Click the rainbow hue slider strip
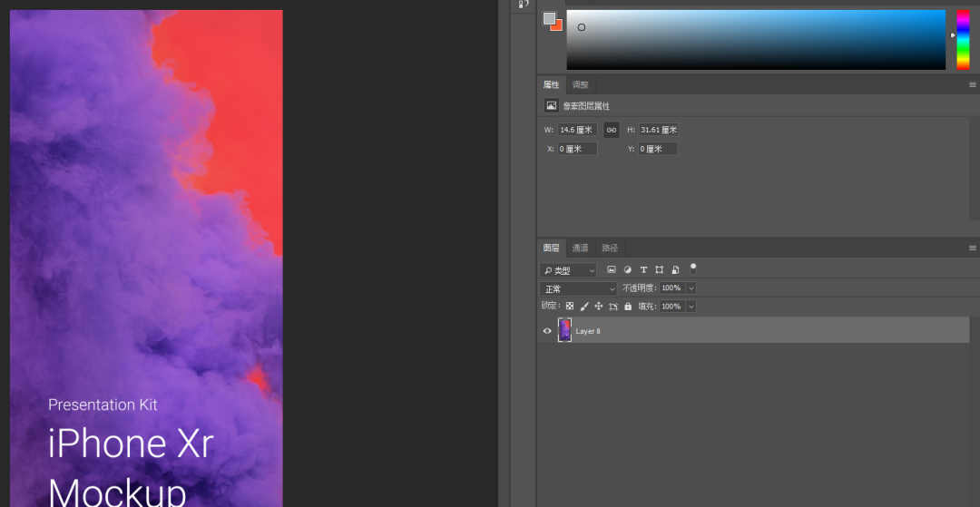 963,39
